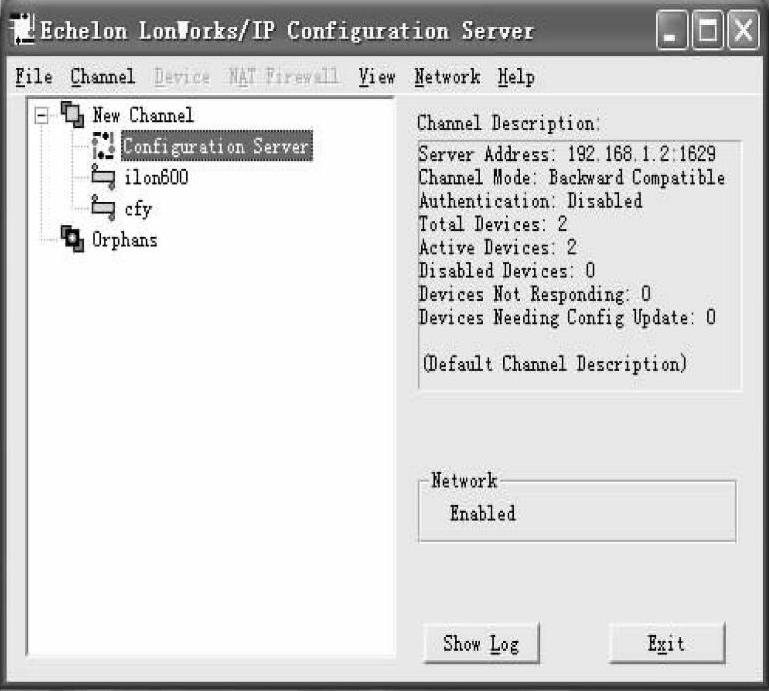Close the Configuration Server window
Viewport: 769px width, 691px height.
tap(743, 30)
